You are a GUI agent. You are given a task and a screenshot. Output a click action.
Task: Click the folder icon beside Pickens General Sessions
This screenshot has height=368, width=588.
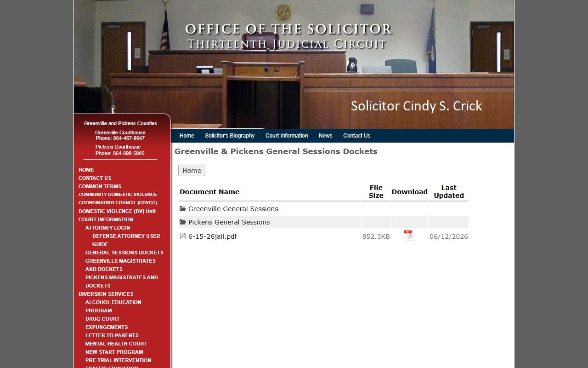point(183,222)
